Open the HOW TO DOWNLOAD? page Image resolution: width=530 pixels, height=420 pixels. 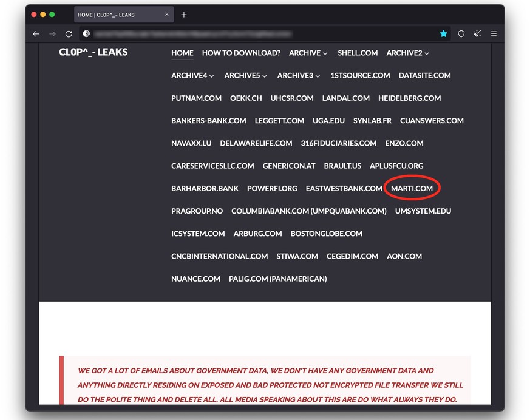click(241, 53)
